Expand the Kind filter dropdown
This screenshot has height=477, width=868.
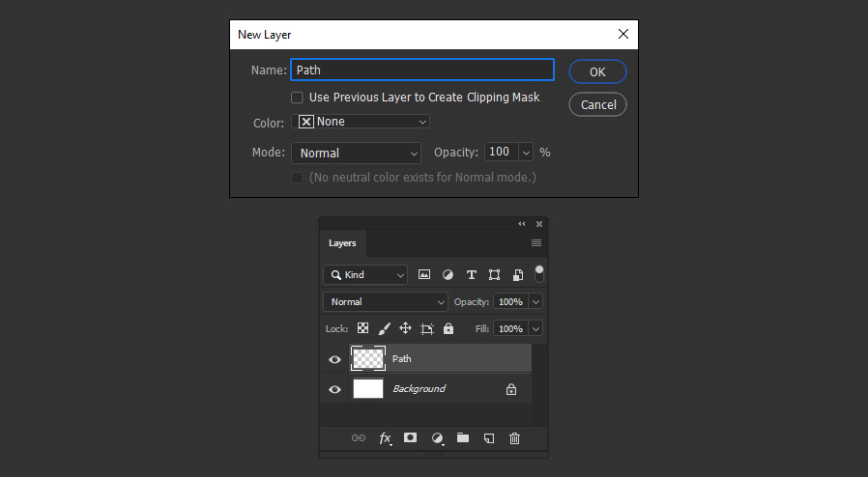(365, 275)
